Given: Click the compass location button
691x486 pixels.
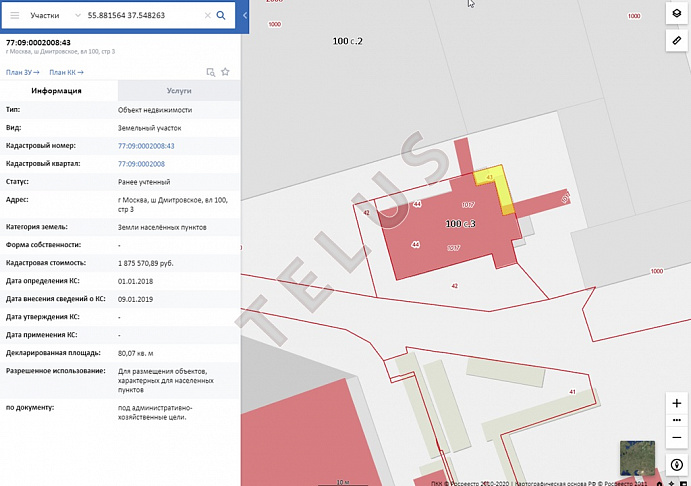Looking at the screenshot, I should pos(676,464).
